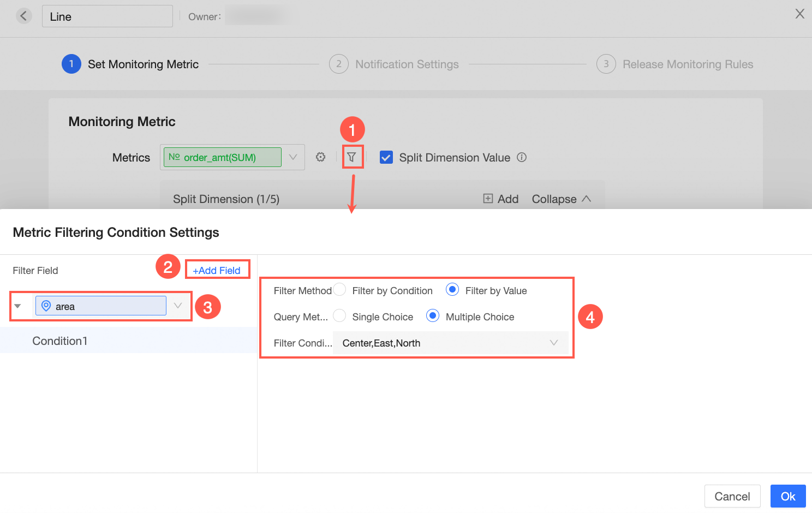Select Filter by Condition radio button
This screenshot has width=812, height=513.
[x=339, y=290]
